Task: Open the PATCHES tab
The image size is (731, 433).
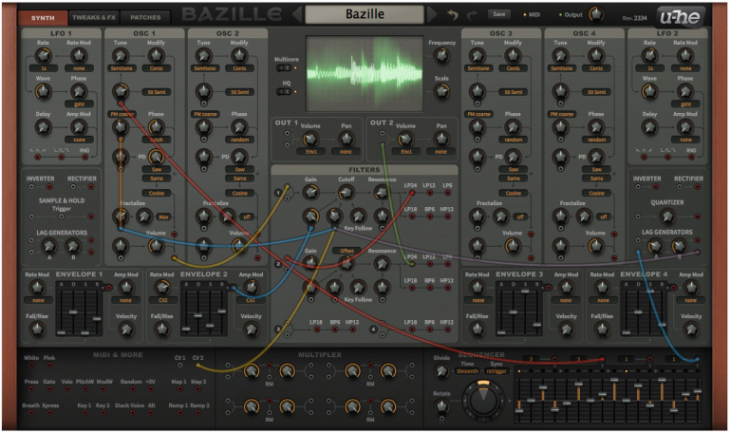Action: 146,18
